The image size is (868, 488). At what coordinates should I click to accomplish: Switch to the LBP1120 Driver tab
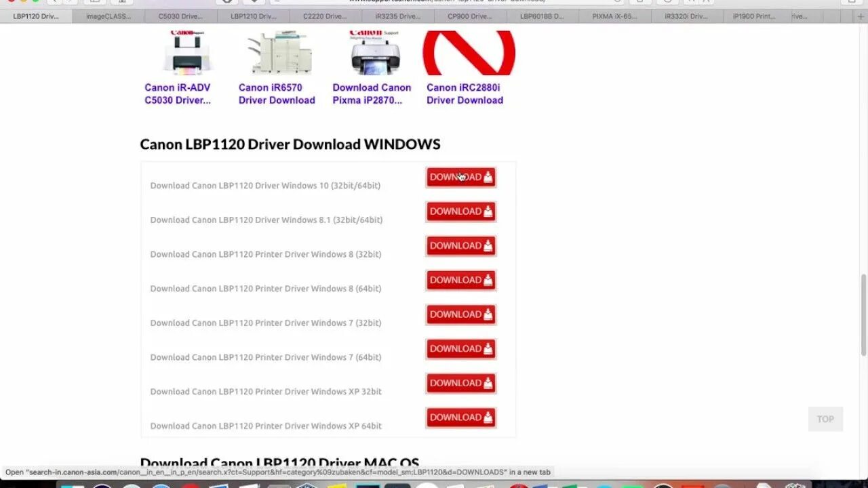[36, 16]
